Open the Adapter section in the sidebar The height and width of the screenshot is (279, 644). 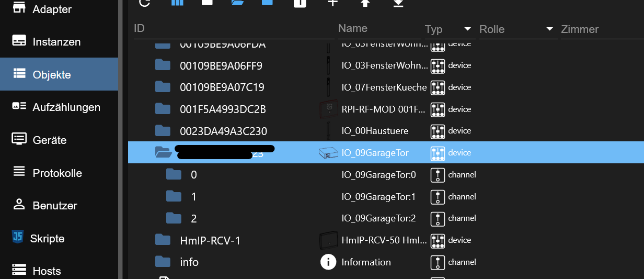(x=59, y=9)
